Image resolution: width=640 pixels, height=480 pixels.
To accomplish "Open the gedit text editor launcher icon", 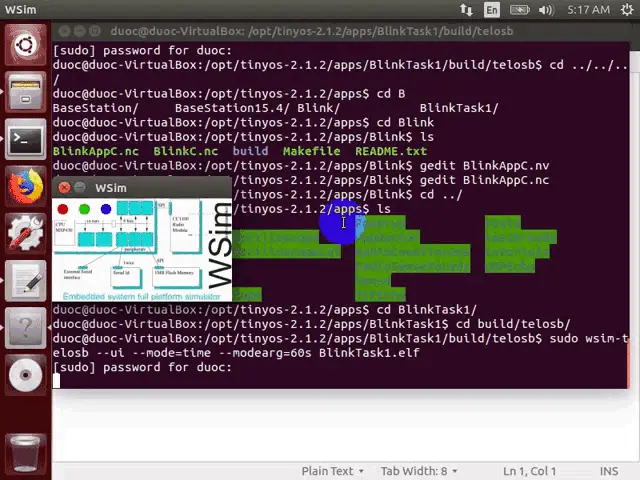I will point(25,281).
